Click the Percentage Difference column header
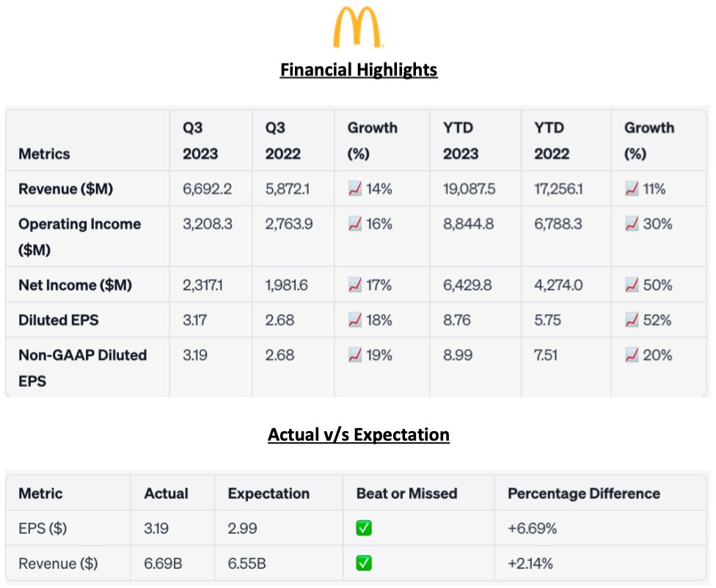This screenshot has width=716, height=588. click(x=583, y=493)
